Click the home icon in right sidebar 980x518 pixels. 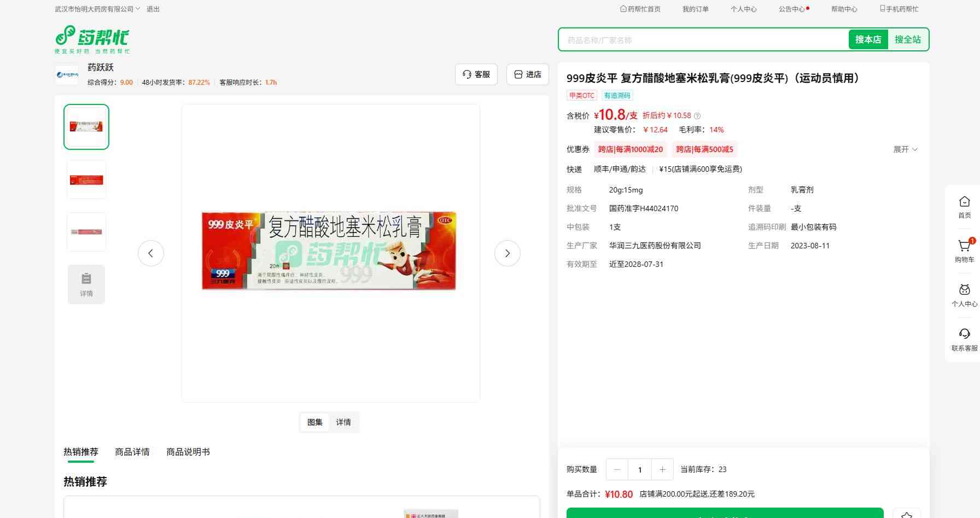[x=964, y=202]
